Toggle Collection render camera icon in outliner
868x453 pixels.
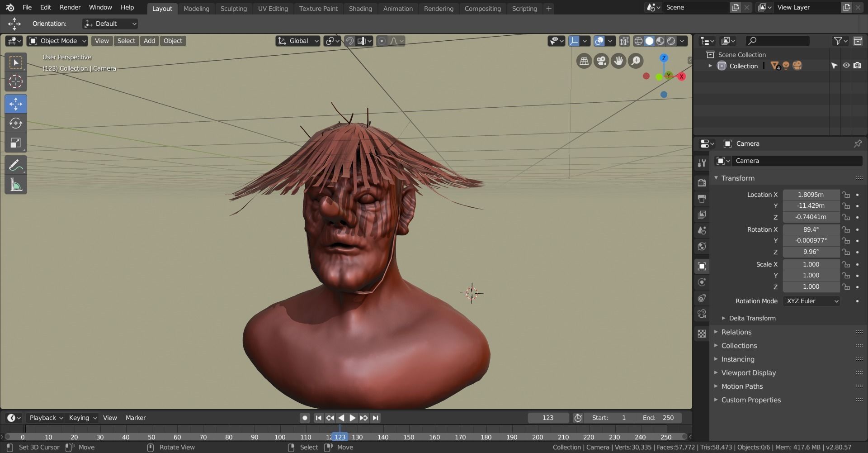857,66
